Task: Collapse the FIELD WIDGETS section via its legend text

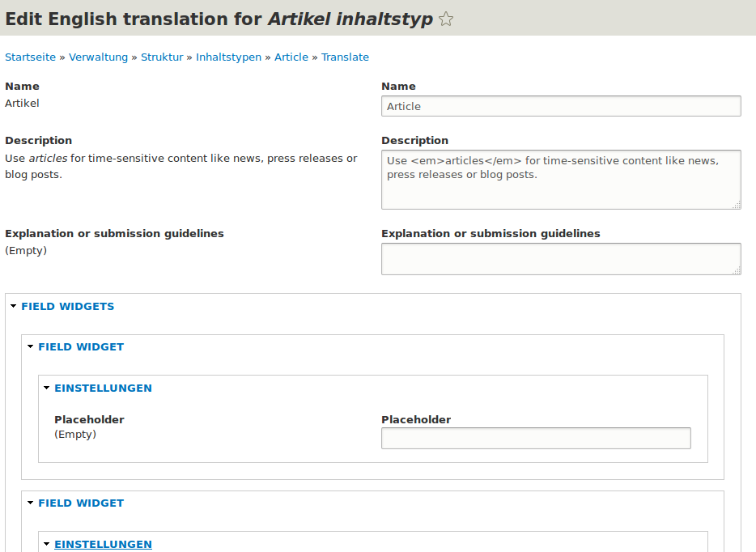Action: (67, 307)
